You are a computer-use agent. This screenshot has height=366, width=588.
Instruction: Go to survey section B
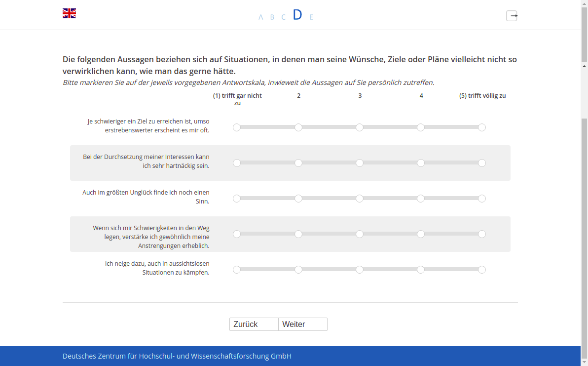pos(272,17)
